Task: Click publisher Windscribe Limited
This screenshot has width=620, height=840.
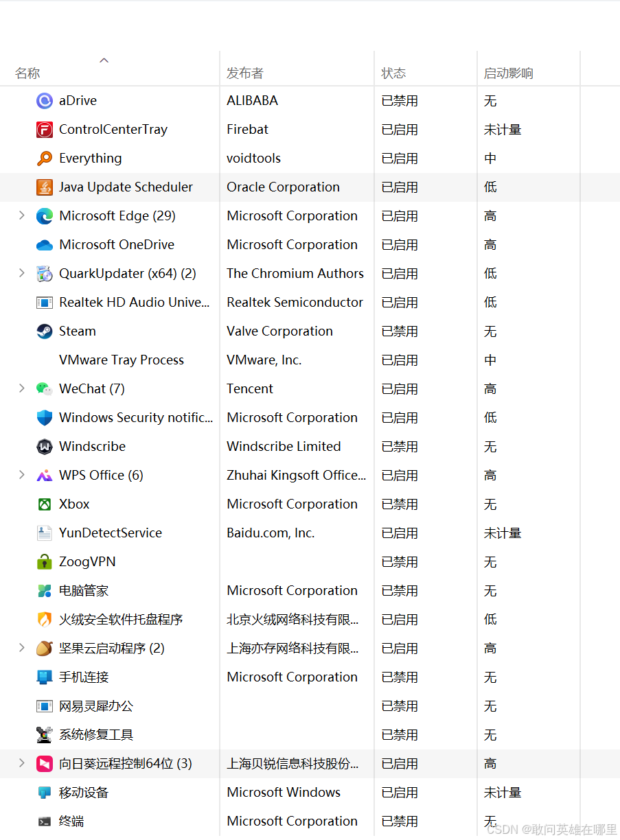Action: coord(284,447)
